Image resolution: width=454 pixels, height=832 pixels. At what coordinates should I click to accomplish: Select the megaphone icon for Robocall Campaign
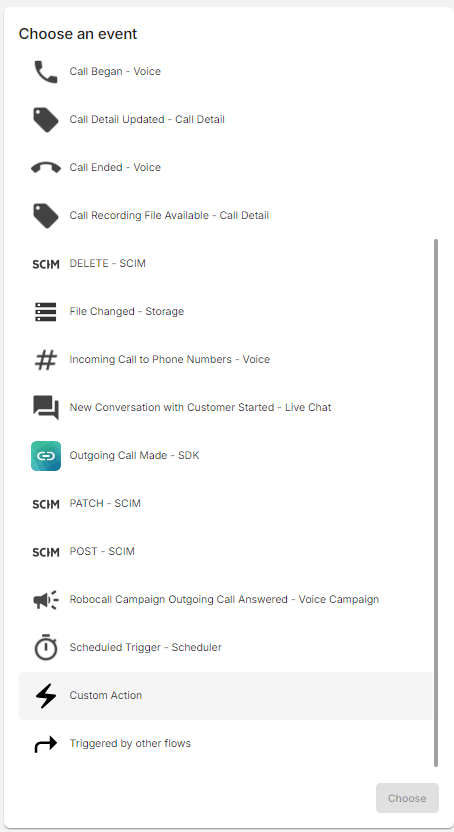tap(46, 600)
